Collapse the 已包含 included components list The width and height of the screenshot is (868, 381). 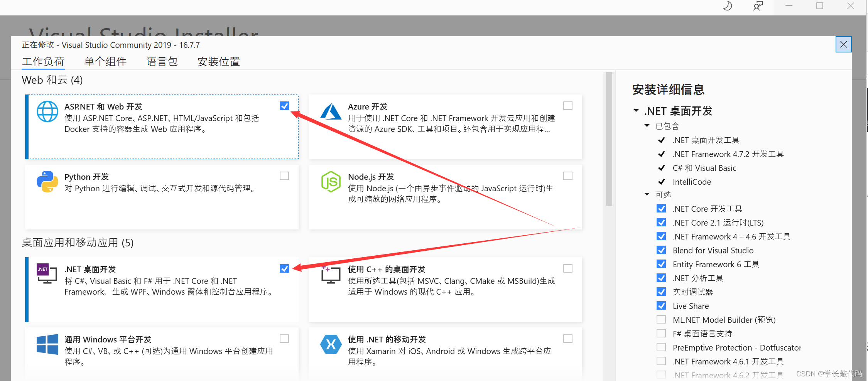click(x=647, y=126)
